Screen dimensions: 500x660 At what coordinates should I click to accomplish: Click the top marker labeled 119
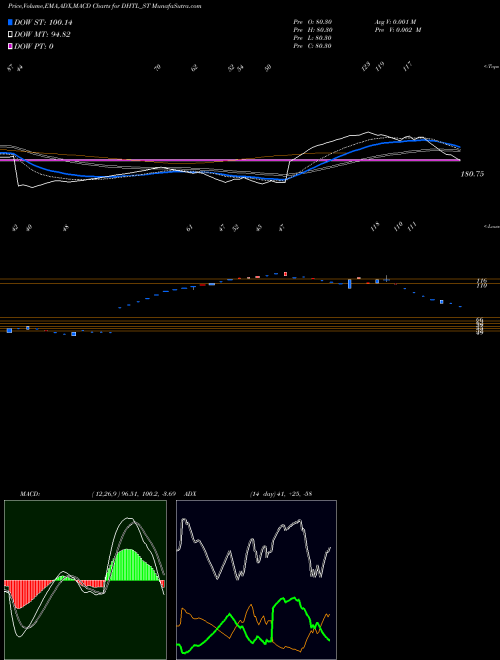[x=380, y=66]
